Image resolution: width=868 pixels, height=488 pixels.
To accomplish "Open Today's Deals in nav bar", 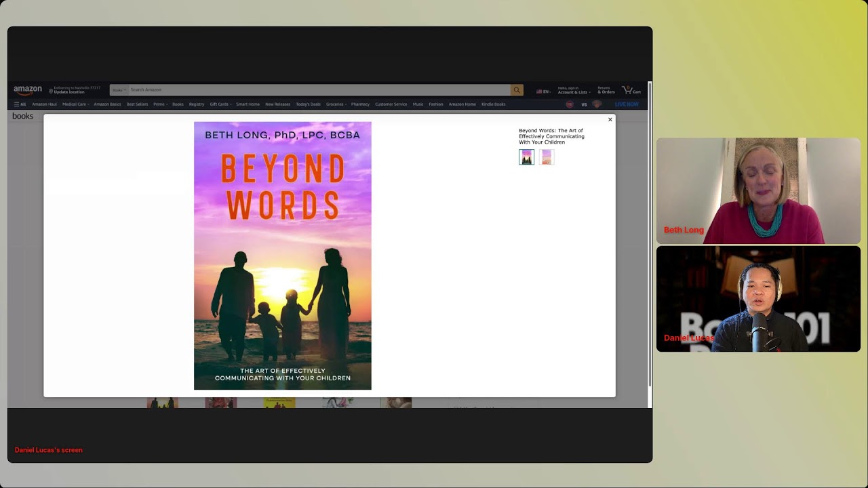I will tap(308, 104).
